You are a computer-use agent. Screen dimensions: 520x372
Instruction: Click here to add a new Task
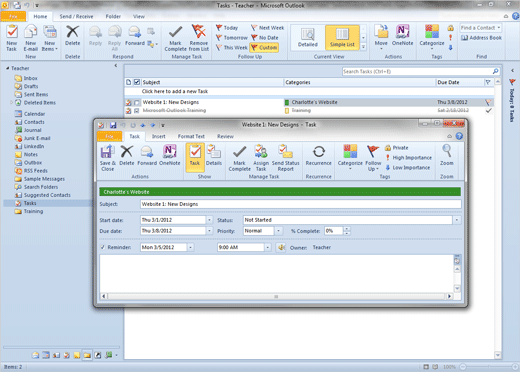(175, 91)
